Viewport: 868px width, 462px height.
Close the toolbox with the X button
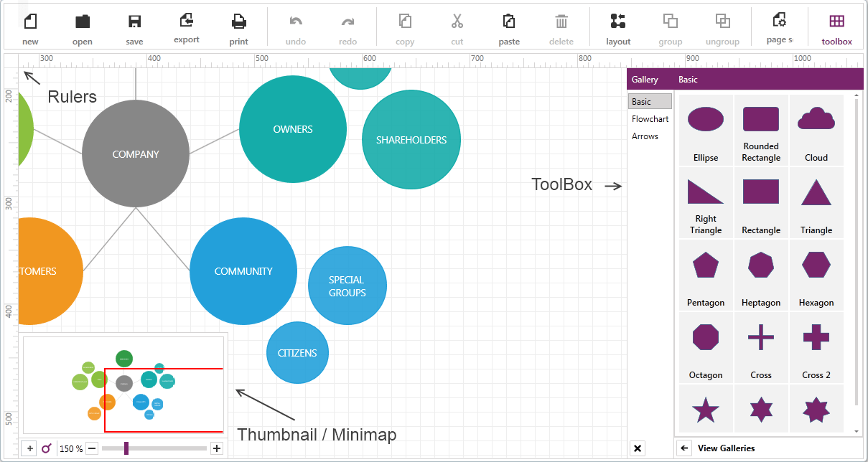pos(637,448)
